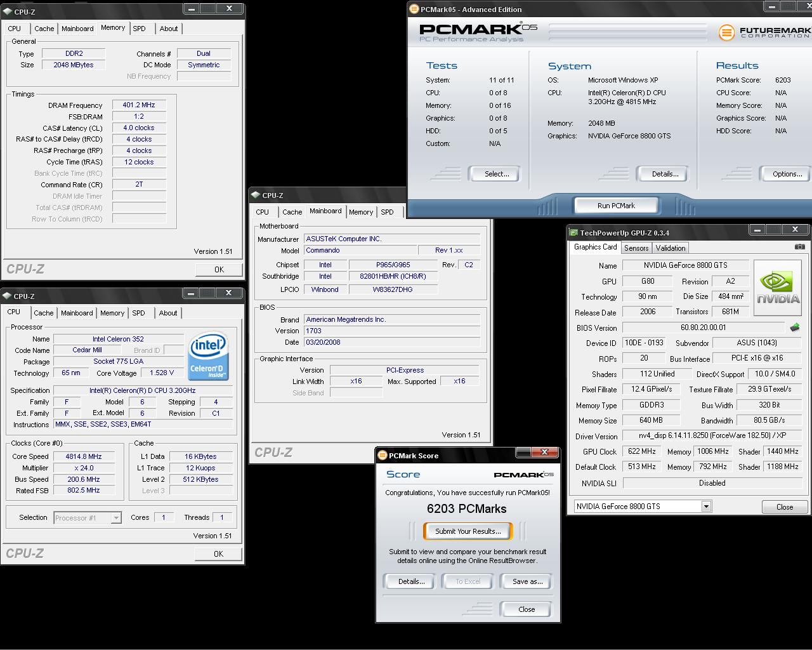Image resolution: width=812 pixels, height=650 pixels.
Task: Click the BIOS date 03/20/2008 field
Action: tap(391, 342)
